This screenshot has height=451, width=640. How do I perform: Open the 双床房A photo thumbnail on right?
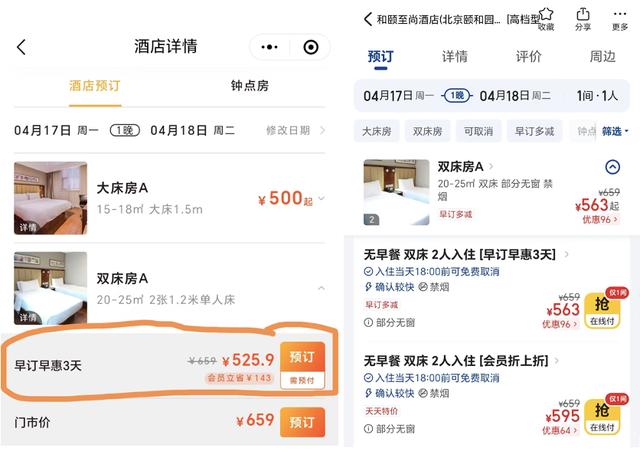click(396, 192)
